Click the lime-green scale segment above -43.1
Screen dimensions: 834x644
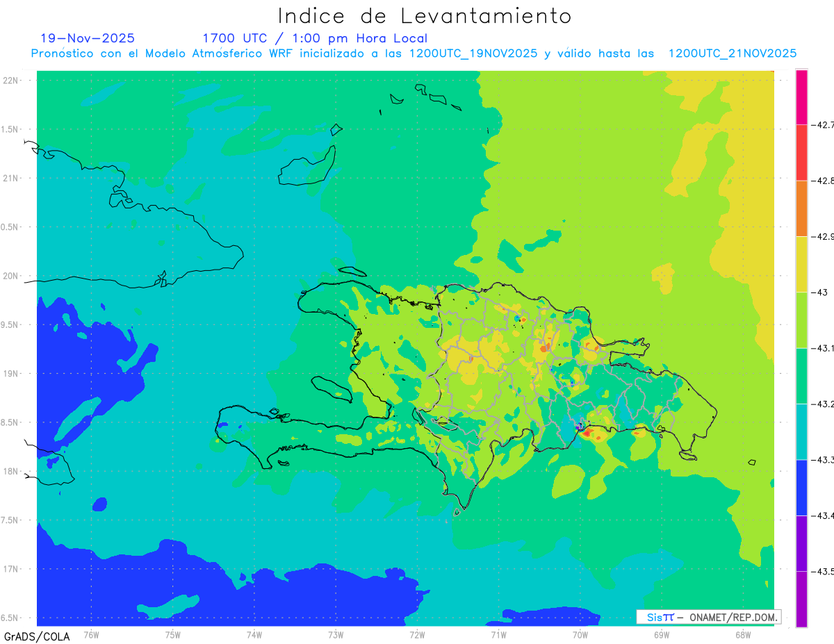[x=801, y=320]
